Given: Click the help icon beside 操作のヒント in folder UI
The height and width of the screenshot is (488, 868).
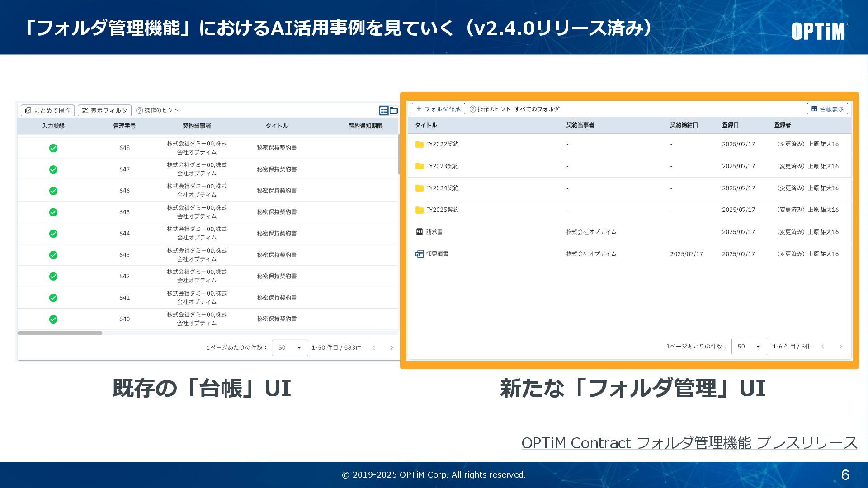Looking at the screenshot, I should coord(473,109).
